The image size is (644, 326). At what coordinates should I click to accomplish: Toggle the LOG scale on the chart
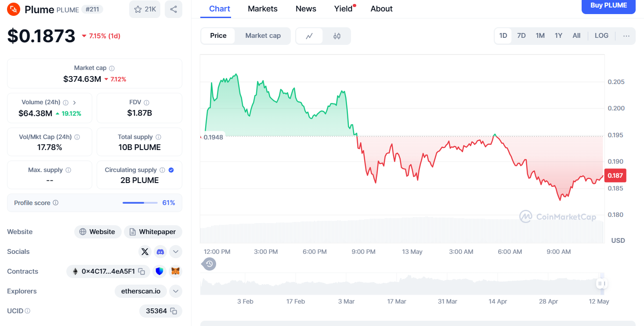601,36
